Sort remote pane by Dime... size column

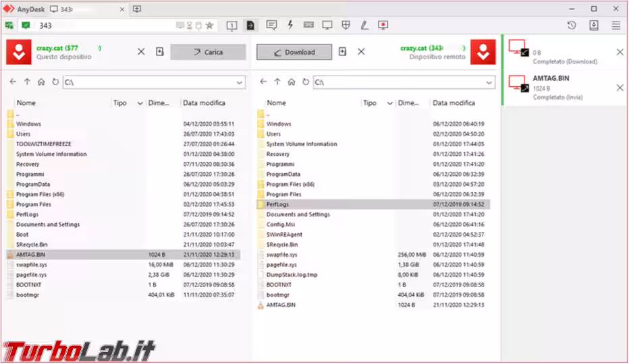click(x=408, y=103)
